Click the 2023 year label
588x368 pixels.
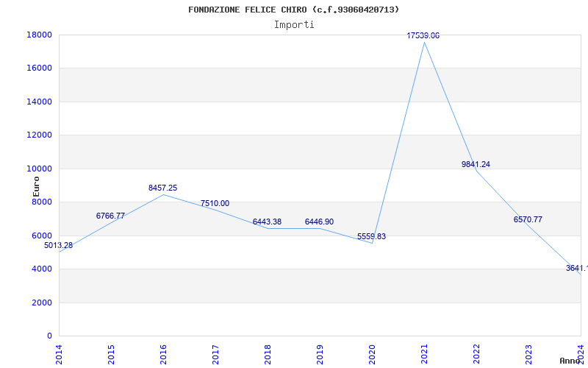(528, 355)
